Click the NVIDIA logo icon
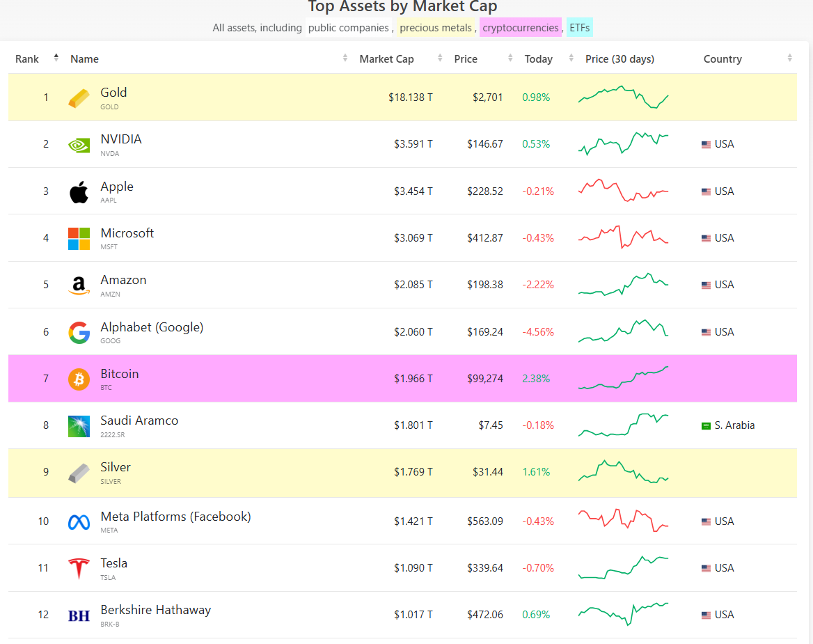 pos(79,146)
